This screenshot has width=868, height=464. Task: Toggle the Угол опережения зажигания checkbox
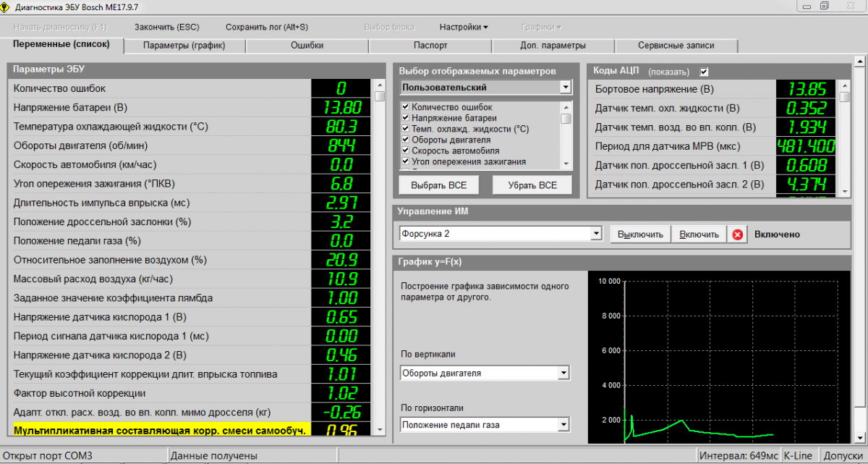405,161
